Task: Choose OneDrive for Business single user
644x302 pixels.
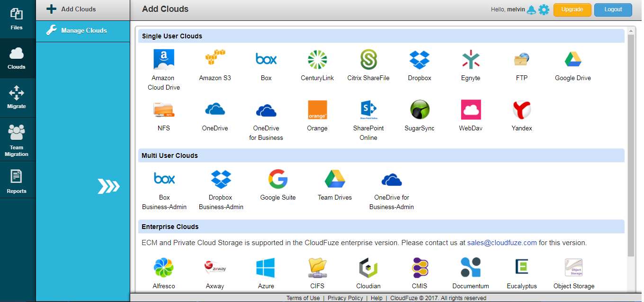Action: (266, 110)
